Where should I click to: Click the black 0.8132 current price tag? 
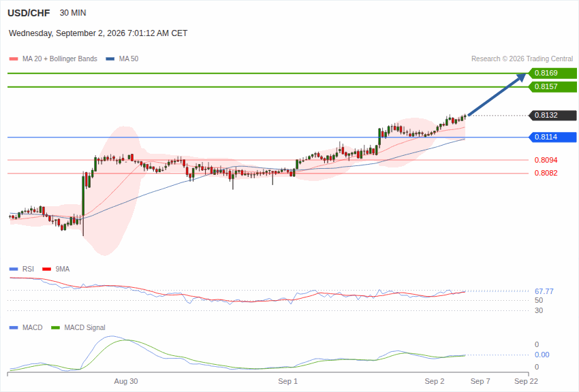[x=552, y=116]
